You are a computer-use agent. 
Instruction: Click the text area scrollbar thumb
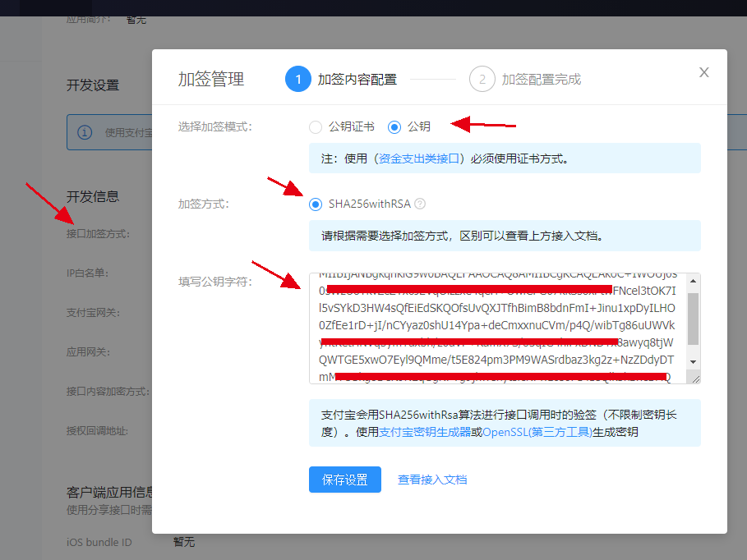pos(693,319)
